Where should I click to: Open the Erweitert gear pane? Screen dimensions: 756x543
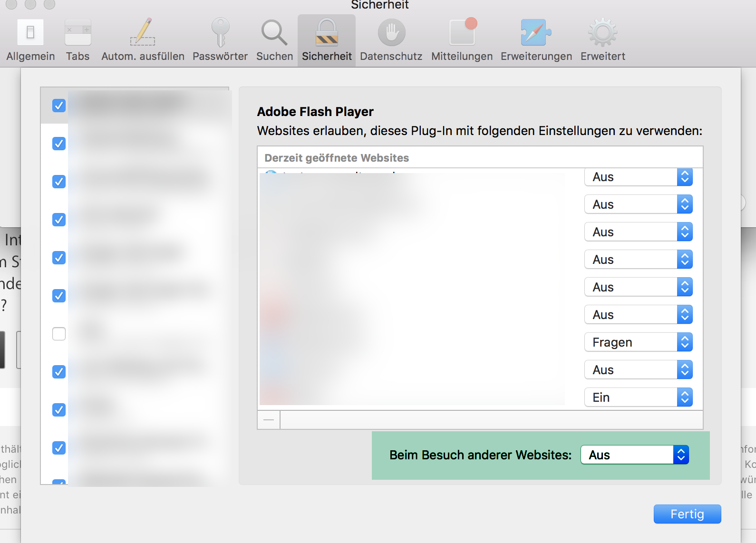click(602, 40)
